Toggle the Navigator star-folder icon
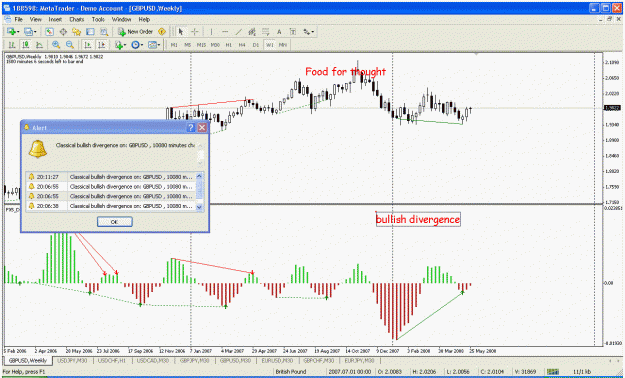625x378 pixels. [77, 32]
